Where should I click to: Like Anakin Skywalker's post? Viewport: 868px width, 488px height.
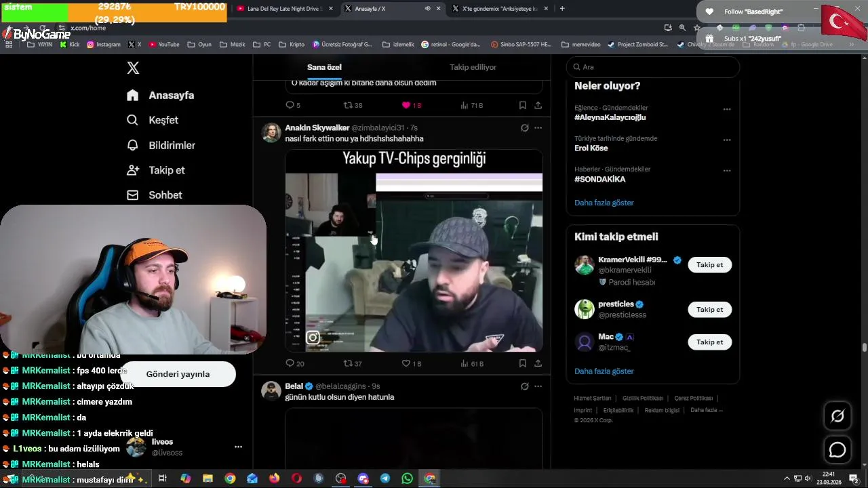412,363
